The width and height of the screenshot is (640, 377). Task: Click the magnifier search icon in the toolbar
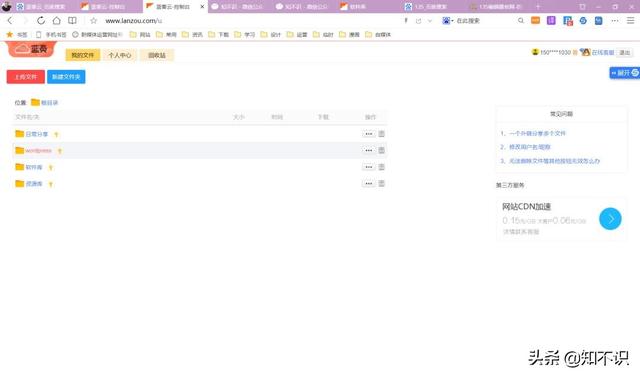point(521,20)
